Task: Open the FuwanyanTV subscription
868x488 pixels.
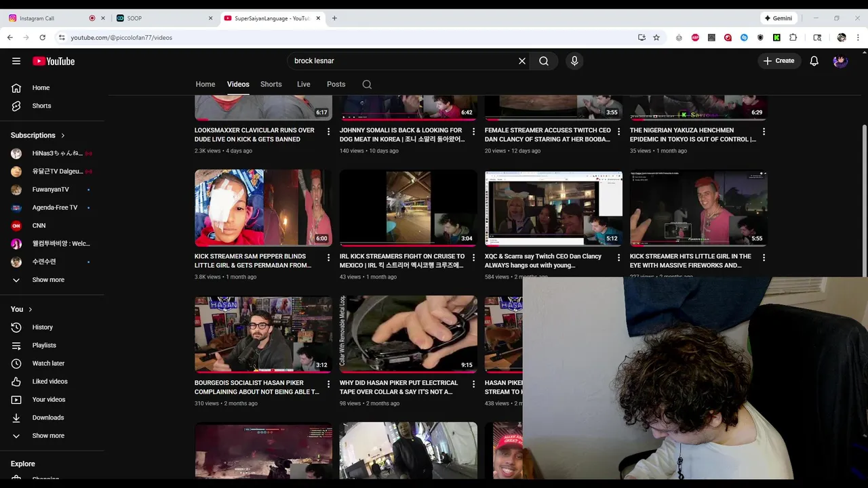Action: [52, 190]
